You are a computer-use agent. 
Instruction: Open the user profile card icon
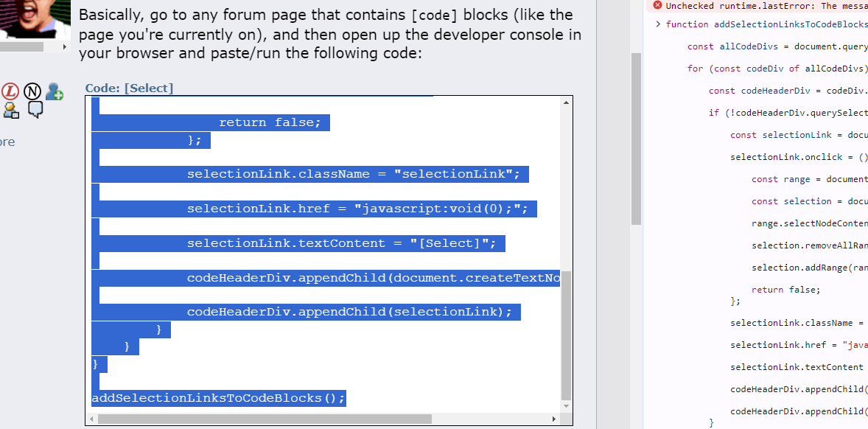11,111
